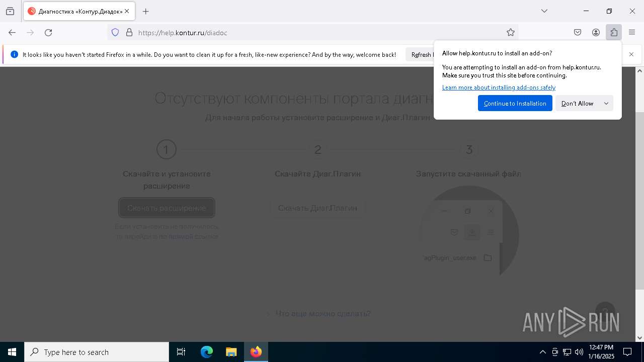Viewport: 644px width, 362px height.
Task: Open the Action Center notifications icon
Action: pyautogui.click(x=627, y=352)
